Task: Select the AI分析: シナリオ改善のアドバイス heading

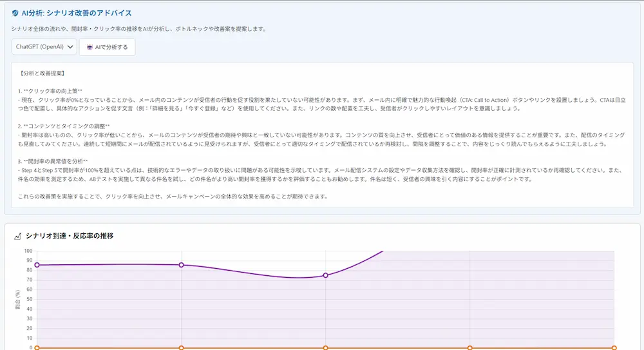Action: 77,13
